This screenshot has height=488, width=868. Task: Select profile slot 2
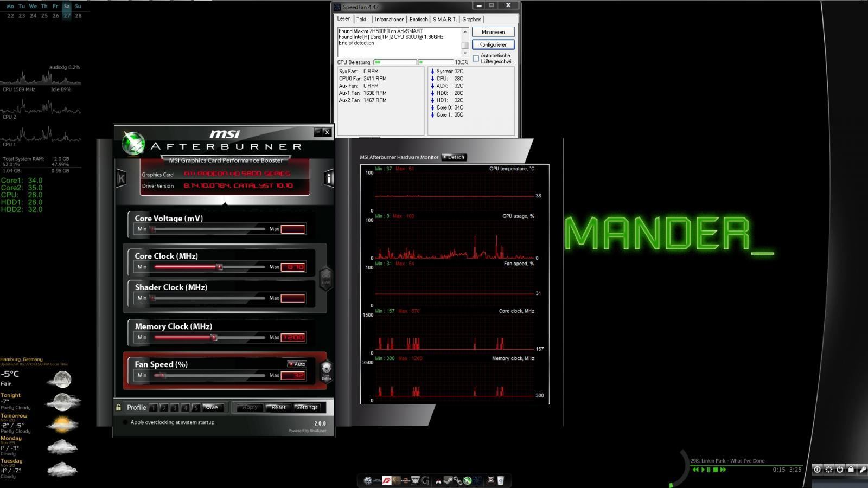pos(164,408)
